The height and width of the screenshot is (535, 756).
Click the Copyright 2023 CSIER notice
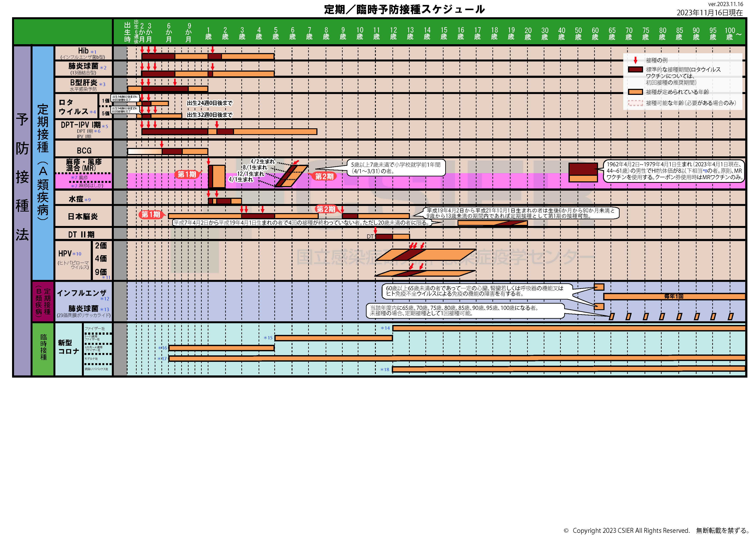[657, 530]
